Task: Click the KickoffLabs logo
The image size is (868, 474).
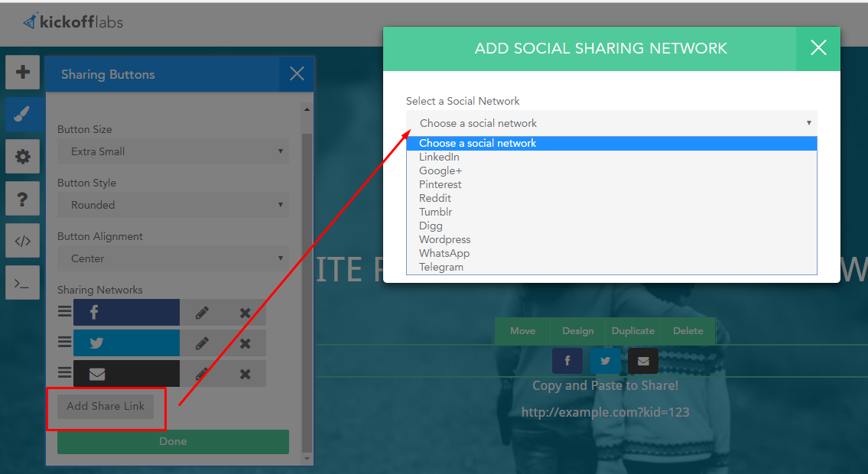Action: coord(73,22)
